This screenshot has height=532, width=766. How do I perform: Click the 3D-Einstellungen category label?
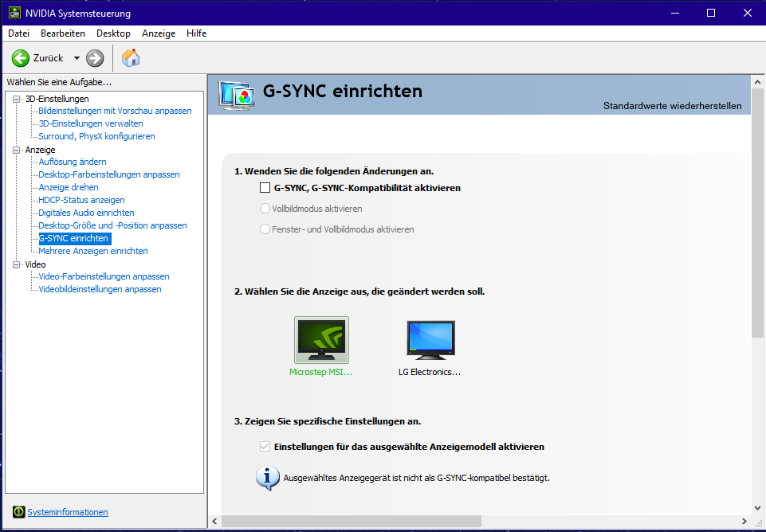pos(57,99)
